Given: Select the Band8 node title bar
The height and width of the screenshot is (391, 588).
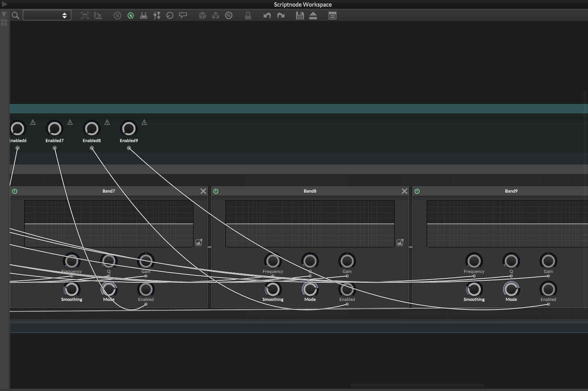Looking at the screenshot, I should pyautogui.click(x=310, y=191).
